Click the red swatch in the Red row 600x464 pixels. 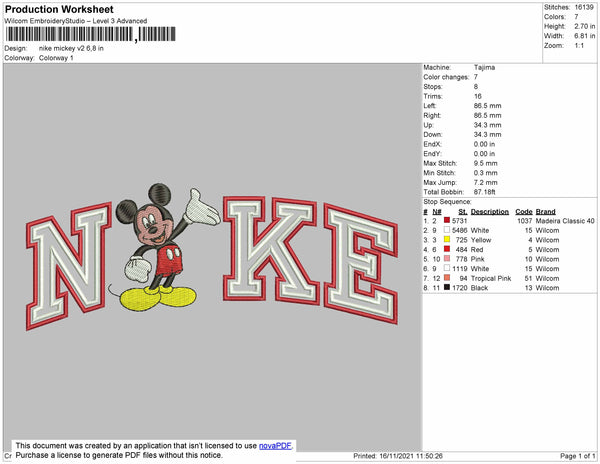click(x=447, y=249)
